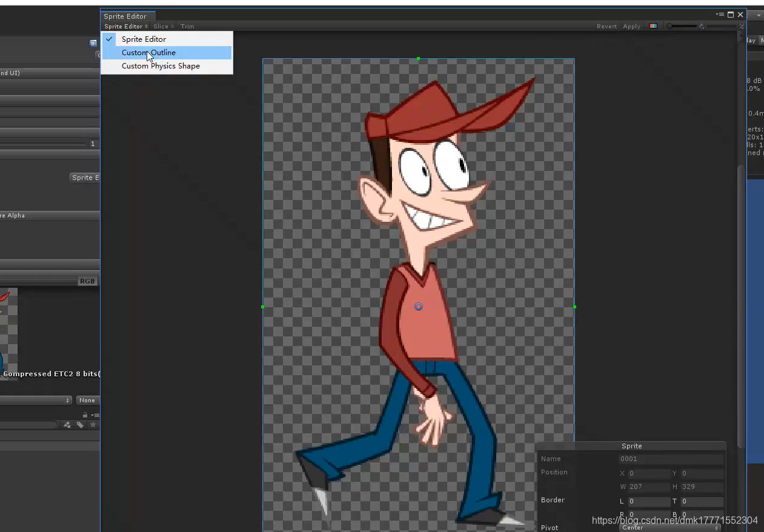Click the Sprite Editor button in Inspector
This screenshot has height=532, width=764.
pyautogui.click(x=85, y=178)
